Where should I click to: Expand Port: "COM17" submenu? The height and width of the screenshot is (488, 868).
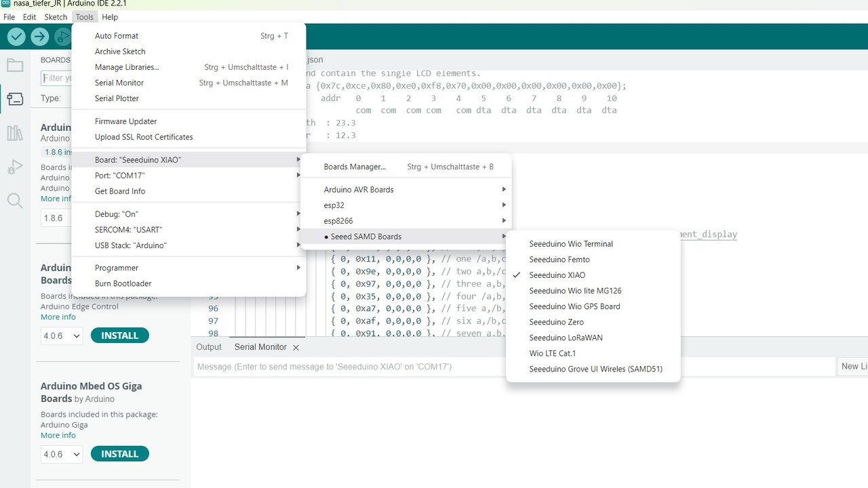(189, 176)
